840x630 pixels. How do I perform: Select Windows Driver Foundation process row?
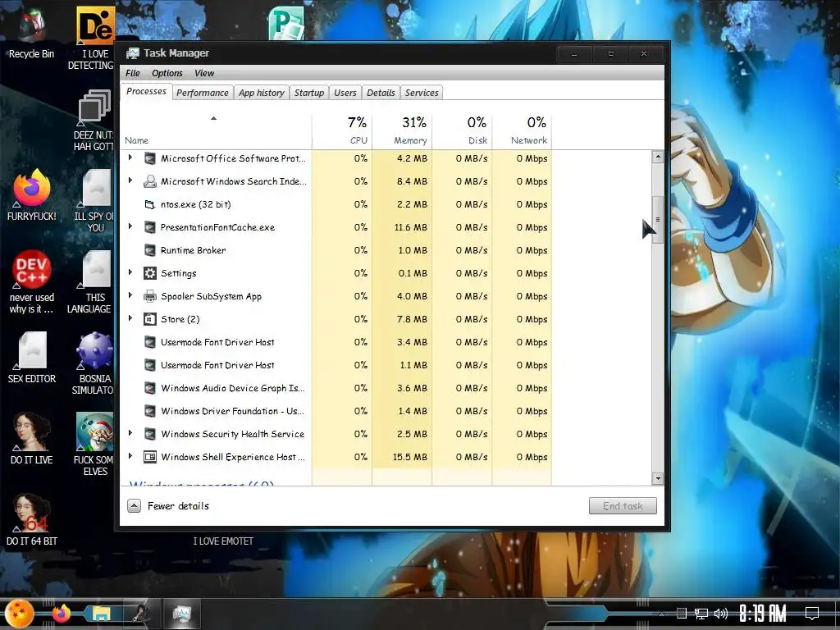tap(336, 411)
